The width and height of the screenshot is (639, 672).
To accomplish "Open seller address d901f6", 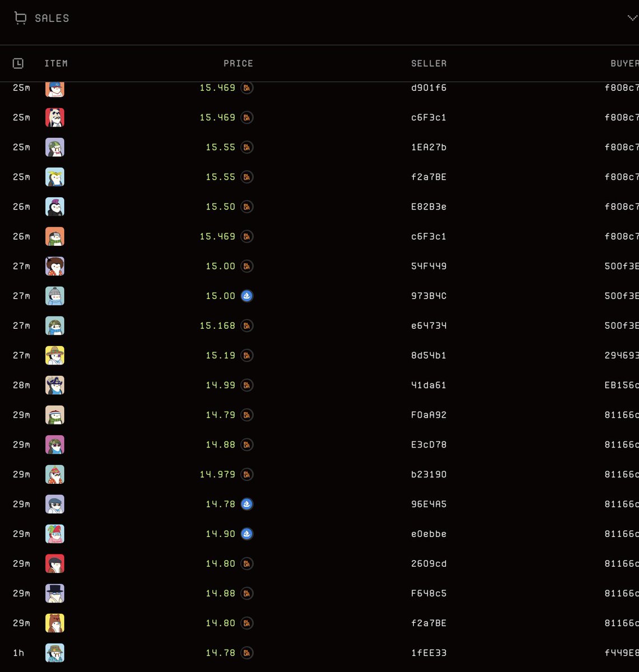I will (x=429, y=88).
